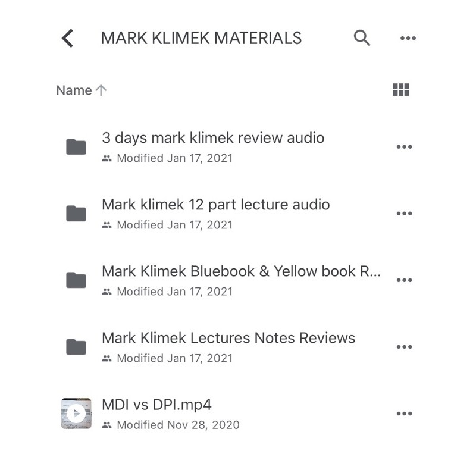Open Mark Klimek Lectures Notes Reviews folder
This screenshot has height=476, width=476.
[228, 338]
